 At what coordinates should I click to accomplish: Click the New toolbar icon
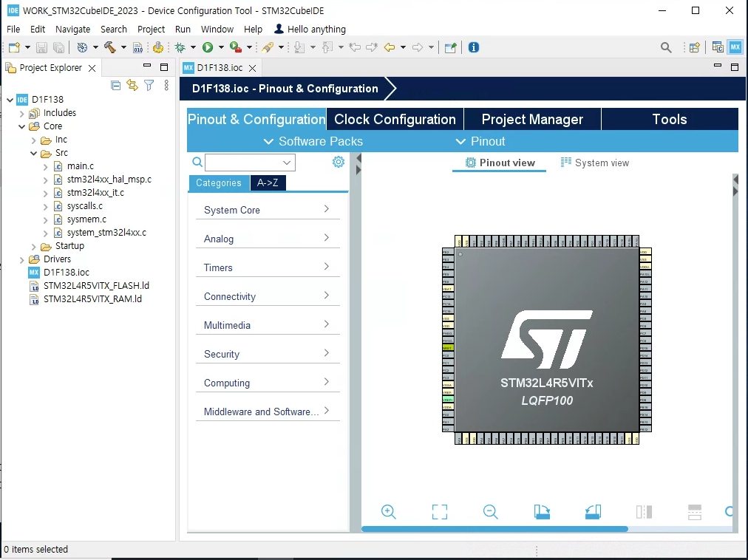14,47
